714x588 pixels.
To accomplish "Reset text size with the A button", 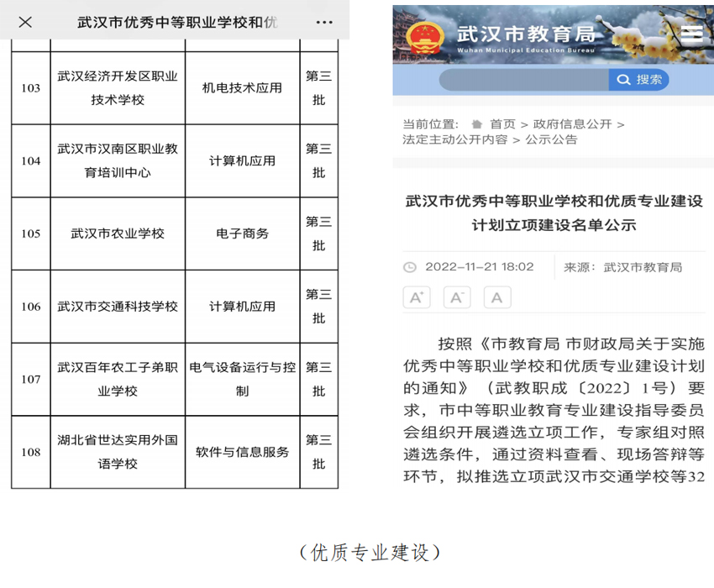I will 496,297.
